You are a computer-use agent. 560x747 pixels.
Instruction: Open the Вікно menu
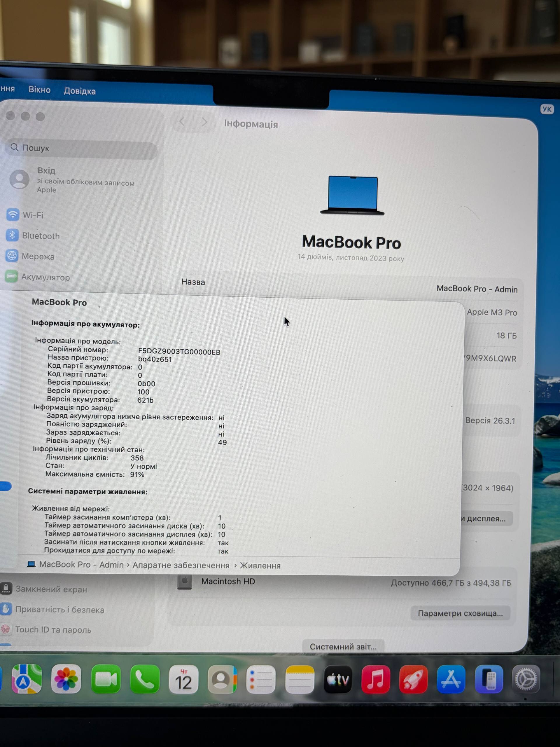click(39, 90)
